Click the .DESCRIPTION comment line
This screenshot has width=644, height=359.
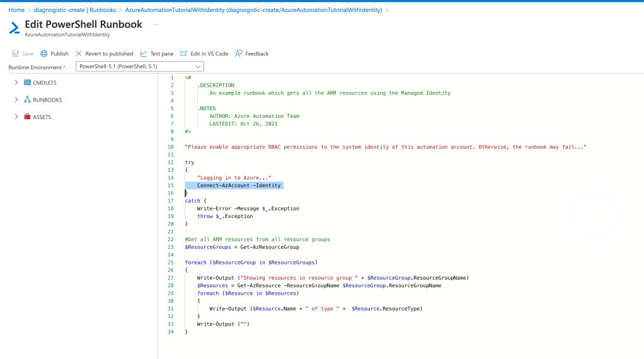tap(216, 85)
